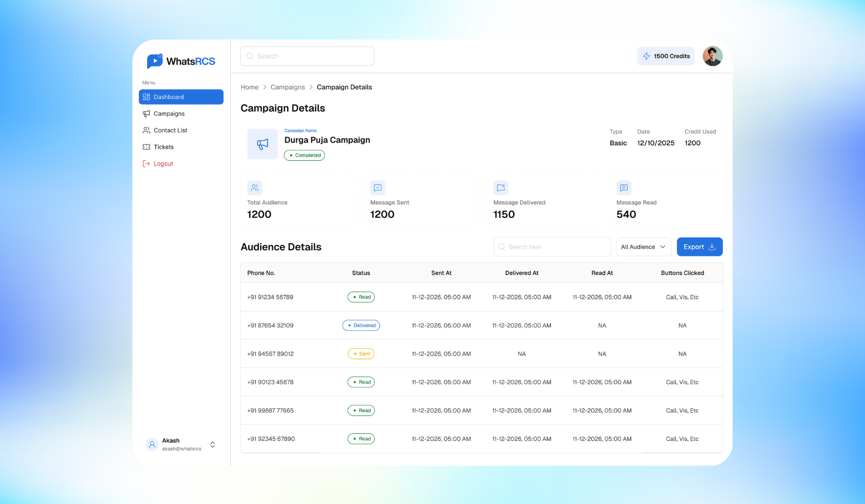
Task: Click the WhatsRCS logo icon
Action: [154, 61]
